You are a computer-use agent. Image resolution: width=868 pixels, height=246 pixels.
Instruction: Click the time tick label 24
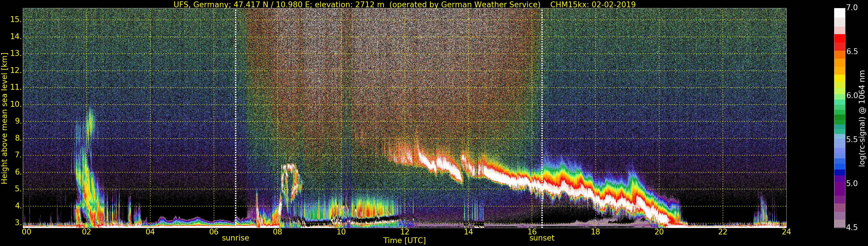786,232
